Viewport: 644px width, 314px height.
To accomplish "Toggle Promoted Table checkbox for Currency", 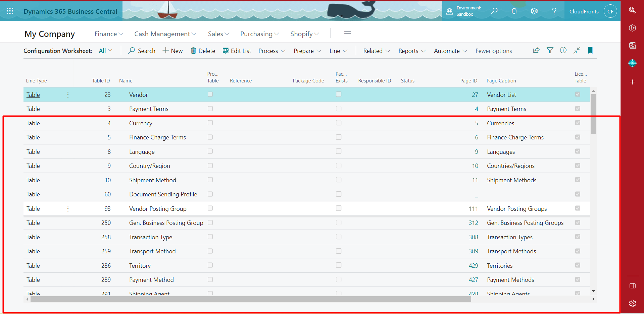I will (210, 123).
